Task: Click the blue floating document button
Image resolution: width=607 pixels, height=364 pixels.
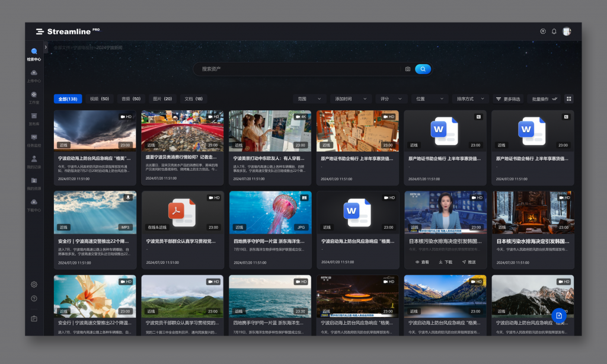Action: pyautogui.click(x=558, y=316)
